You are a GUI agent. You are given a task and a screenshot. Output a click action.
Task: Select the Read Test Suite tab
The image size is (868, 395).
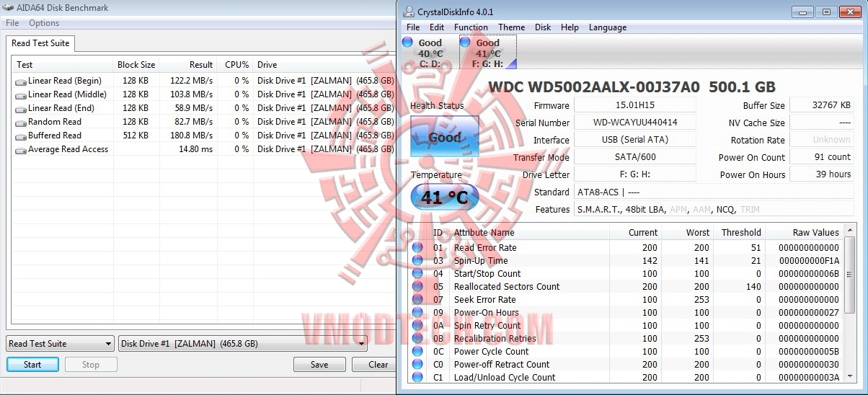[40, 43]
